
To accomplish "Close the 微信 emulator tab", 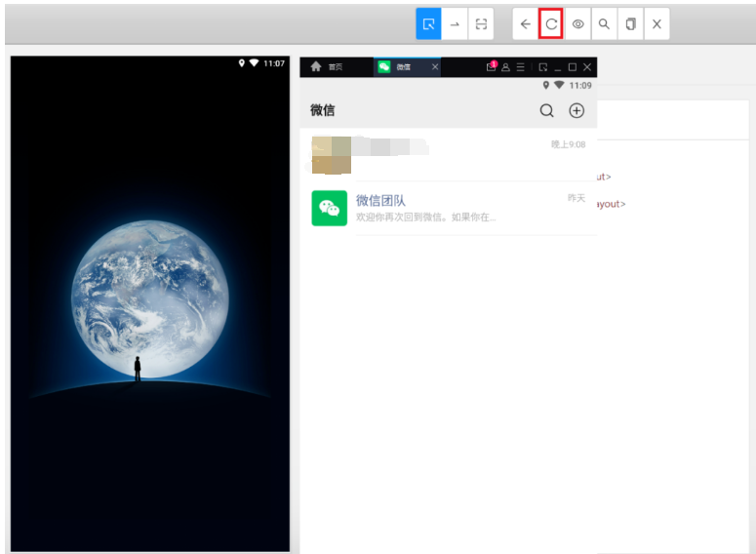I will [x=435, y=66].
